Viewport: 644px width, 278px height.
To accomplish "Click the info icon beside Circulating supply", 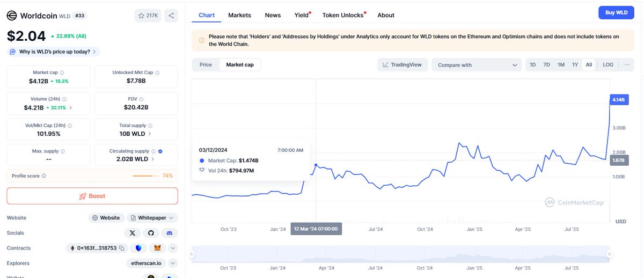I will click(x=154, y=151).
